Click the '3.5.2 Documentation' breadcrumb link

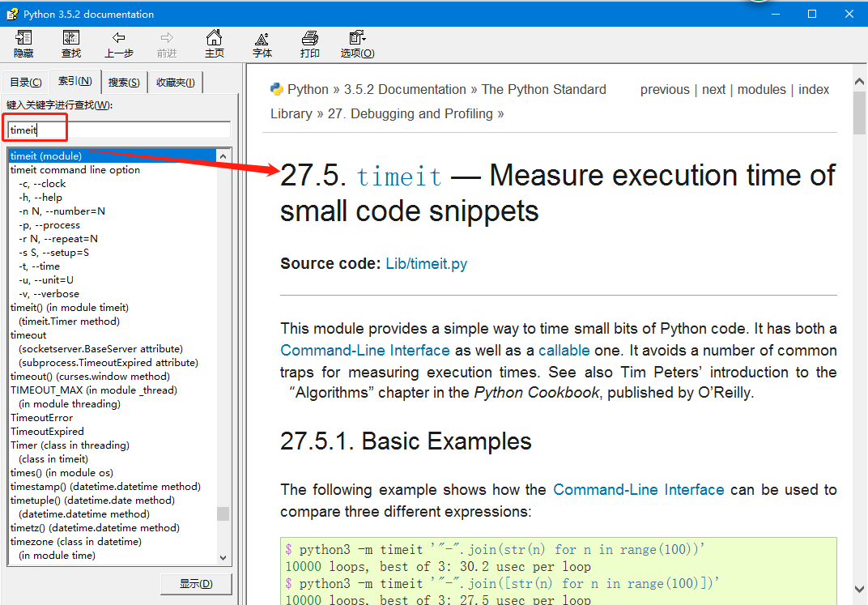point(405,90)
